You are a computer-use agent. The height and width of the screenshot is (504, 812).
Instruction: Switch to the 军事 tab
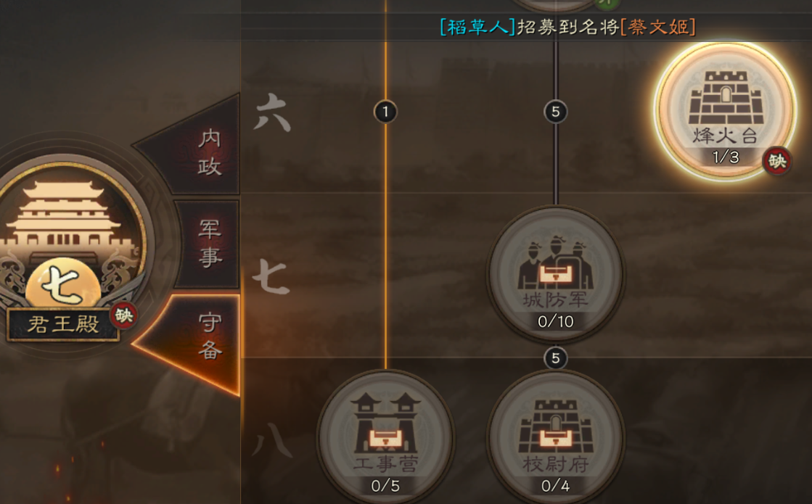tap(209, 243)
